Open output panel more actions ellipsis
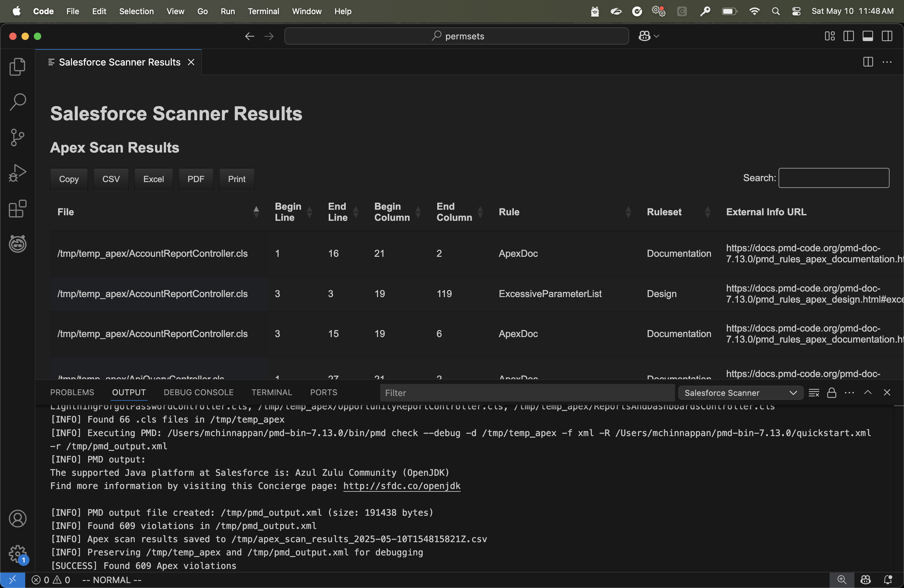Image resolution: width=904 pixels, height=588 pixels. tap(849, 393)
